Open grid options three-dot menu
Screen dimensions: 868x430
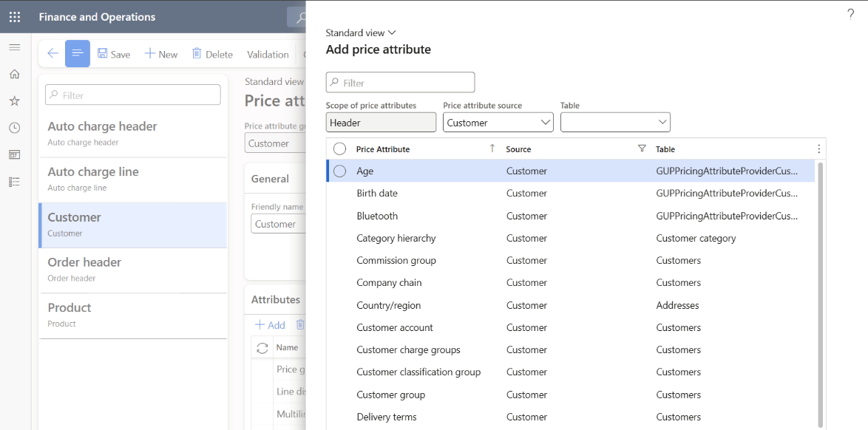point(818,149)
